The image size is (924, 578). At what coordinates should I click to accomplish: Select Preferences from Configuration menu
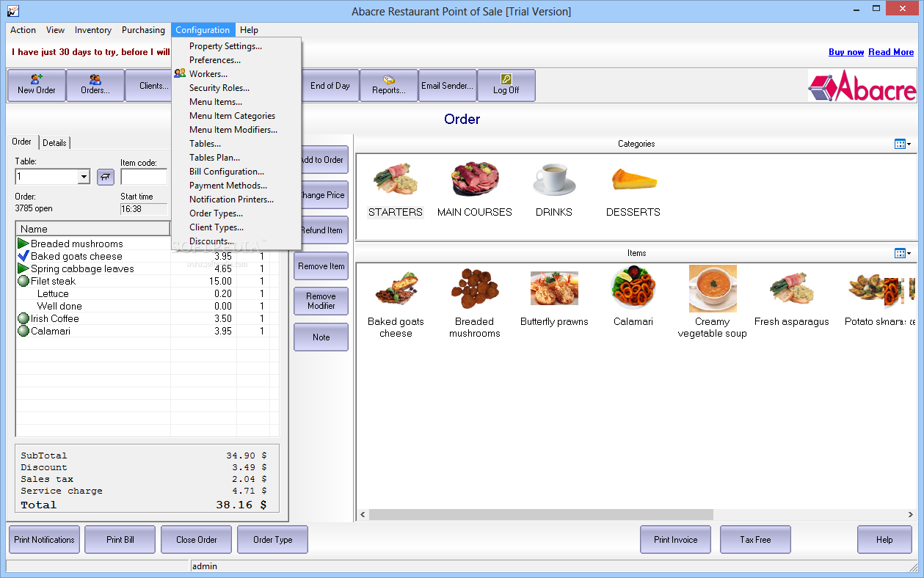[x=236, y=60]
